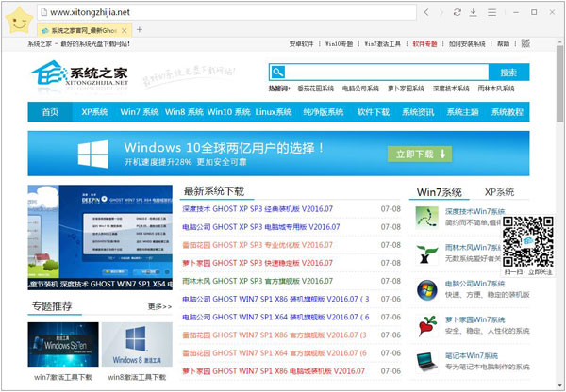566x392 pixels.
Task: Open the Linux系统 navigation item
Action: pos(274,112)
